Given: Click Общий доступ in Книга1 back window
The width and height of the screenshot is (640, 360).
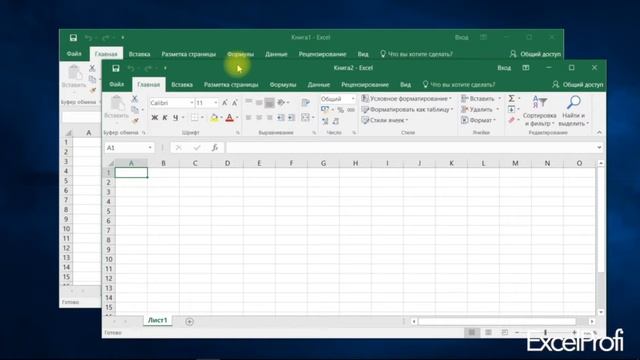Looking at the screenshot, I should pos(535,54).
